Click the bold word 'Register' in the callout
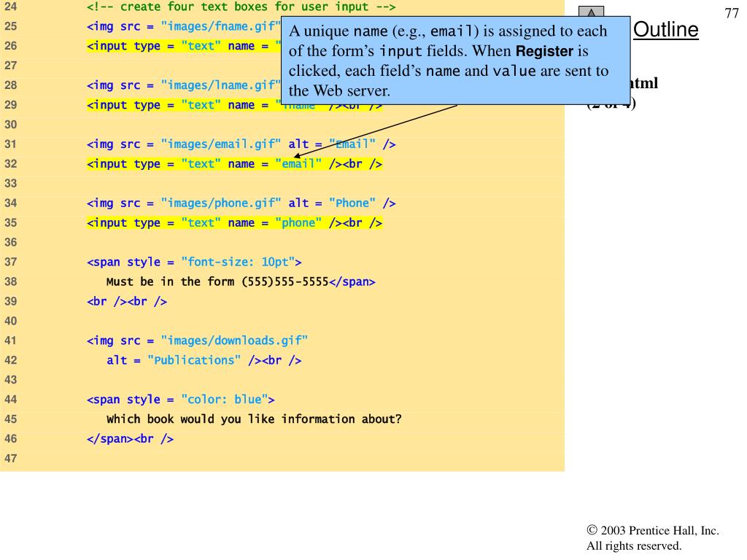The height and width of the screenshot is (560, 747). click(x=544, y=51)
